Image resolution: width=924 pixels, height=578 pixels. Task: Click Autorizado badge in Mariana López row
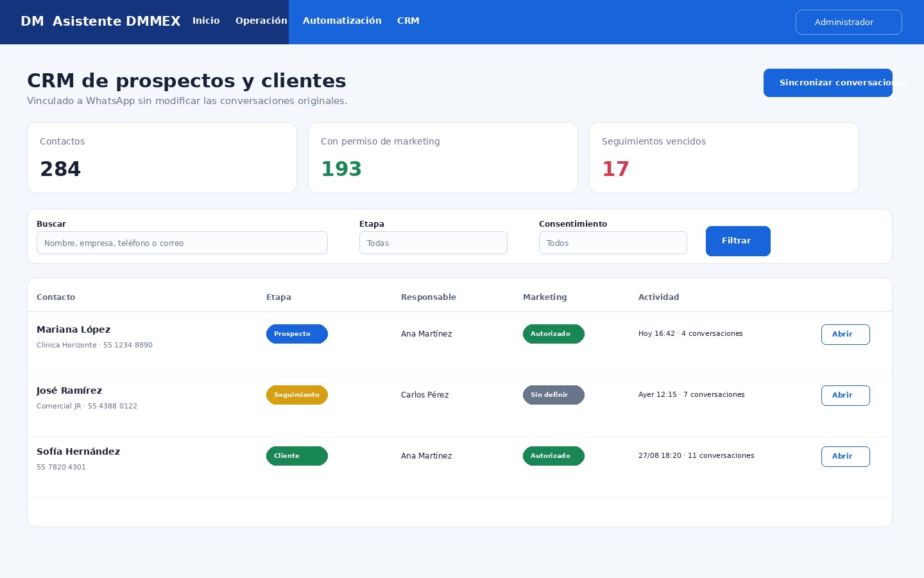coord(553,334)
